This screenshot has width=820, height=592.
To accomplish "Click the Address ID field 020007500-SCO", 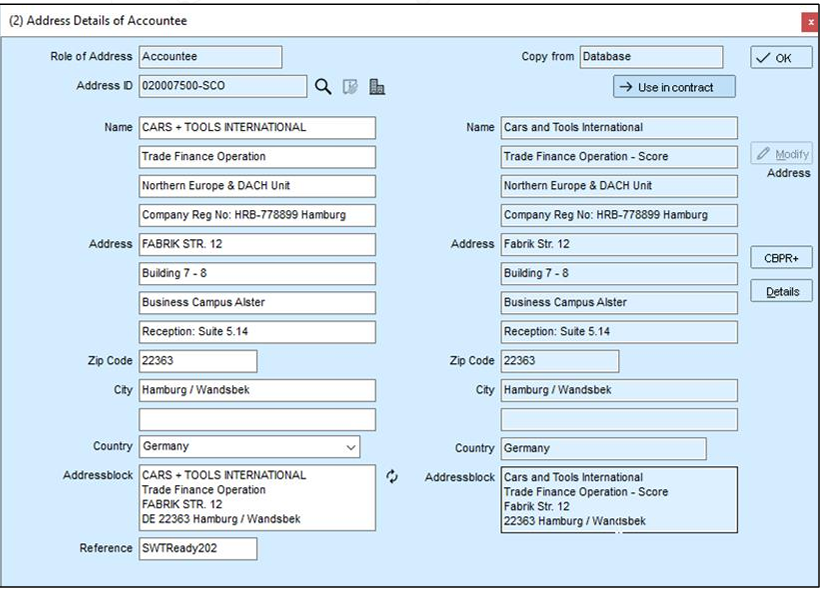I will pyautogui.click(x=223, y=86).
